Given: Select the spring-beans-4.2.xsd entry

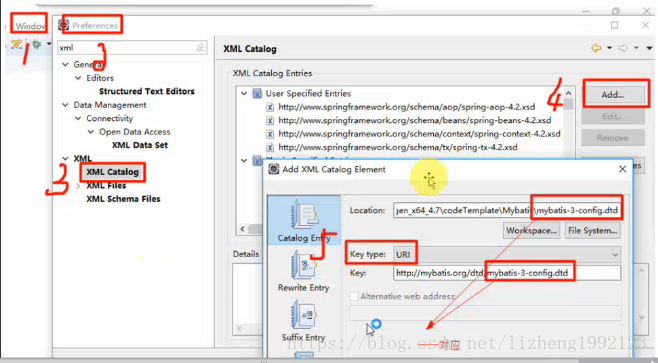Looking at the screenshot, I should 415,120.
